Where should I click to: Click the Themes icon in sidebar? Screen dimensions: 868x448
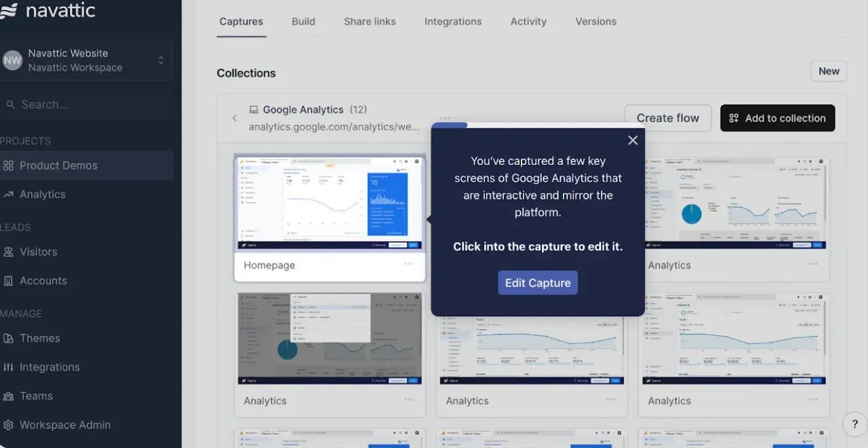tap(8, 338)
